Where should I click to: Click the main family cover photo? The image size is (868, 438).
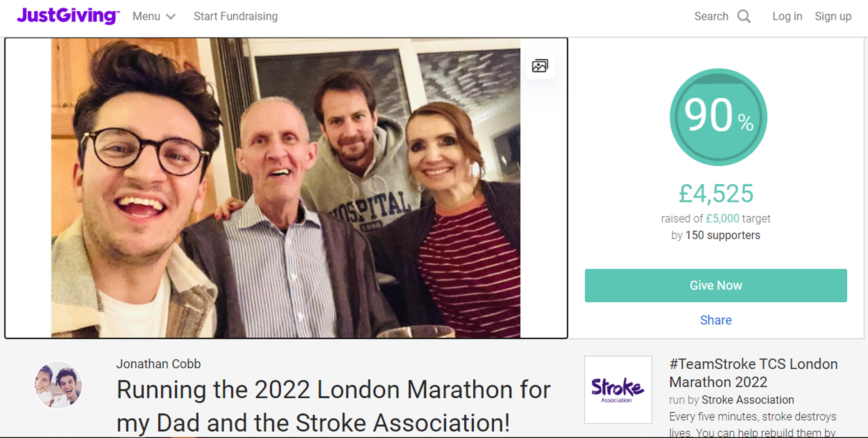(286, 188)
